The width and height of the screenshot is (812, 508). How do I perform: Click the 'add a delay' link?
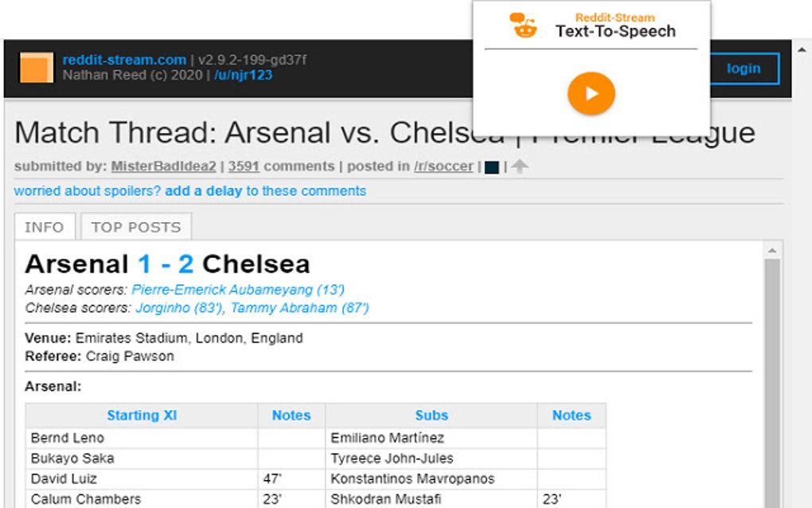pos(203,191)
